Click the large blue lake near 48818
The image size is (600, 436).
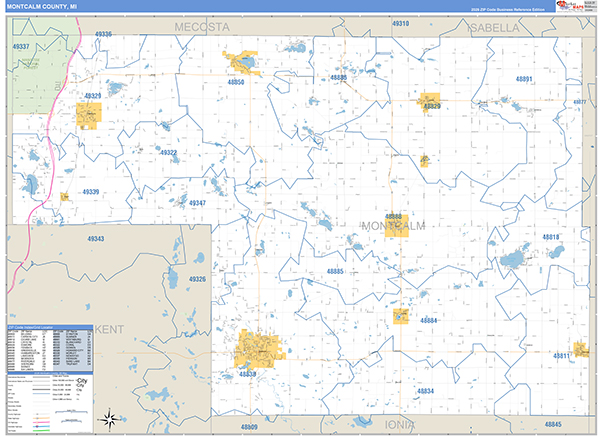[x=519, y=255]
